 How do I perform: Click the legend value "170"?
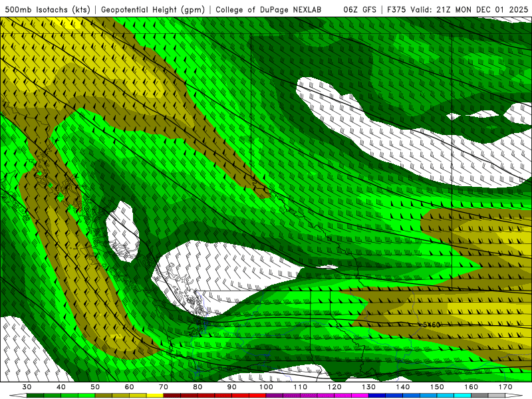[505, 387]
